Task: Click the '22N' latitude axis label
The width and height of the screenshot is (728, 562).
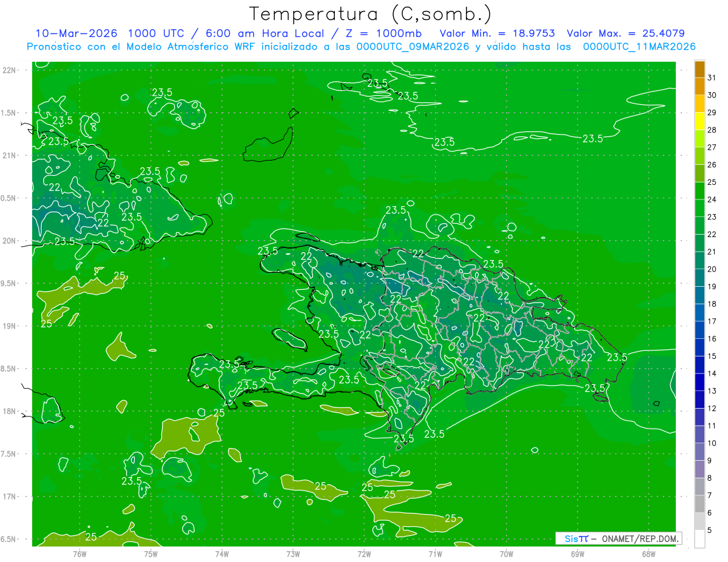Action: (x=9, y=70)
